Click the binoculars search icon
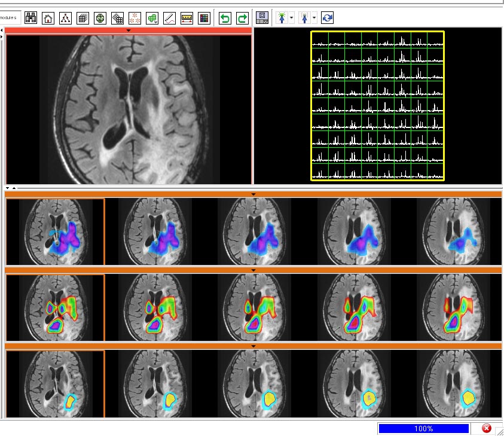This screenshot has width=504, height=436. tap(31, 18)
